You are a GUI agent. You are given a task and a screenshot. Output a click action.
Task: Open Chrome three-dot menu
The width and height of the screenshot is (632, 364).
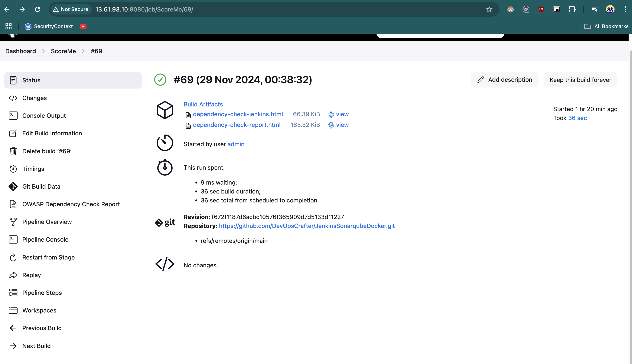coord(625,10)
